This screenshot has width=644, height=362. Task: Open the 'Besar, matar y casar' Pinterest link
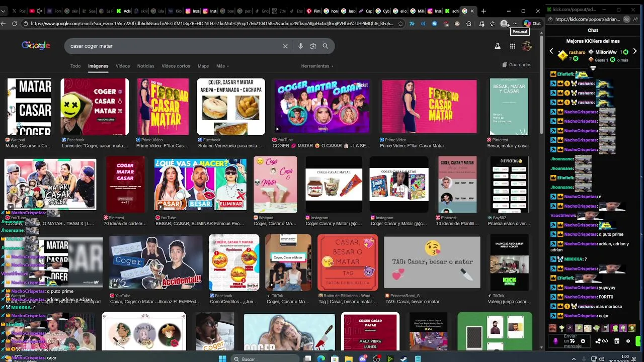[x=508, y=146]
